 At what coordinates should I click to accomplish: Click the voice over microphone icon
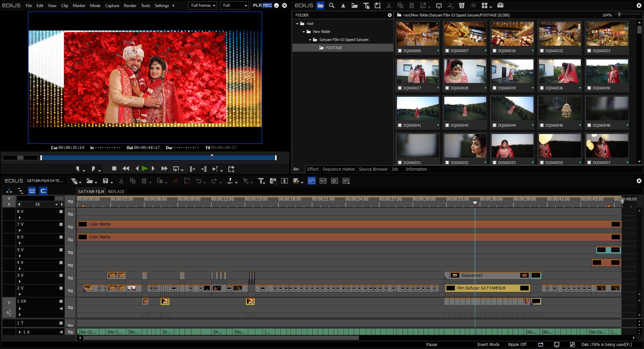[x=284, y=181]
